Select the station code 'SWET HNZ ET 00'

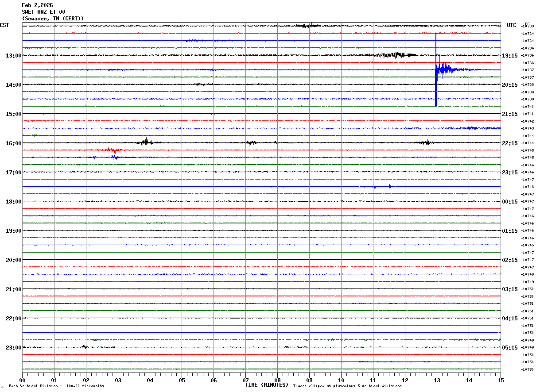click(x=43, y=12)
